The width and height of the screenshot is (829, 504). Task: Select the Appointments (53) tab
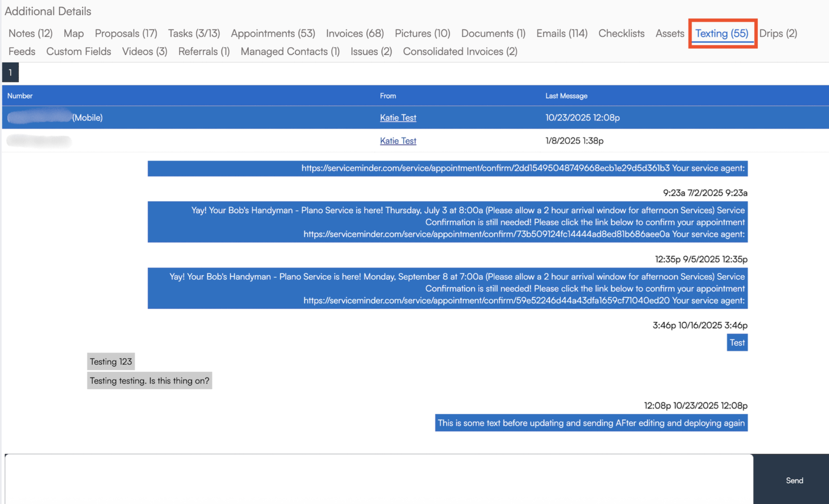pyautogui.click(x=273, y=33)
